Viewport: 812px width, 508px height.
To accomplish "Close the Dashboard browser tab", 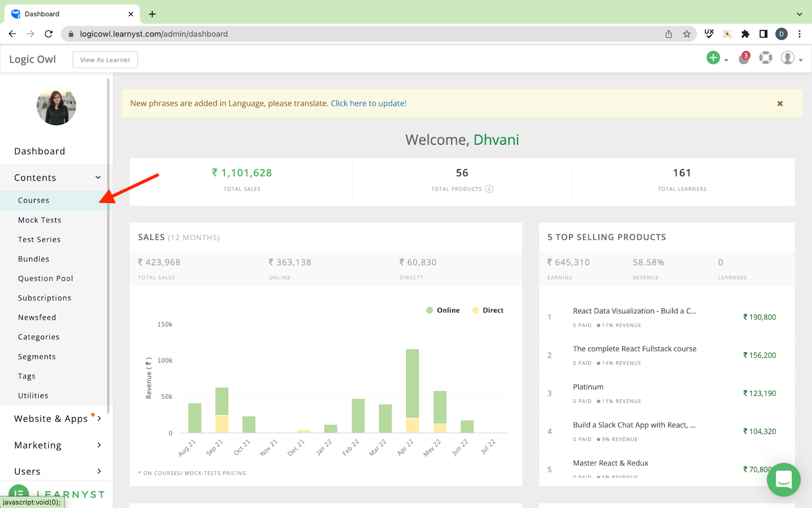I will point(130,14).
